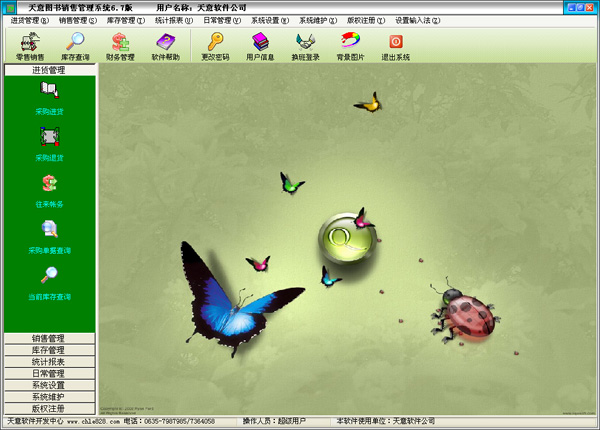Viewport: 600px width, 430px height.
Task: Click the 换班登录 shift login icon
Action: (x=306, y=45)
